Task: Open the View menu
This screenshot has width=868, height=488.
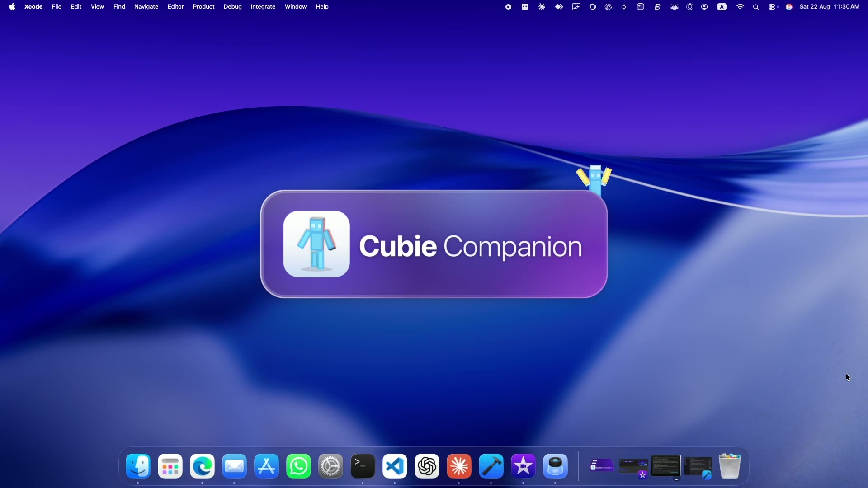Action: 97,7
